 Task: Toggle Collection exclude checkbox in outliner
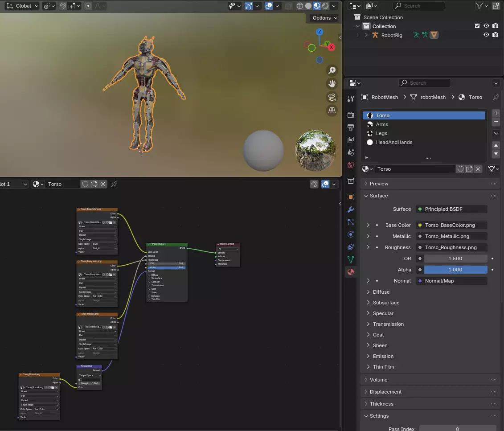(x=477, y=26)
